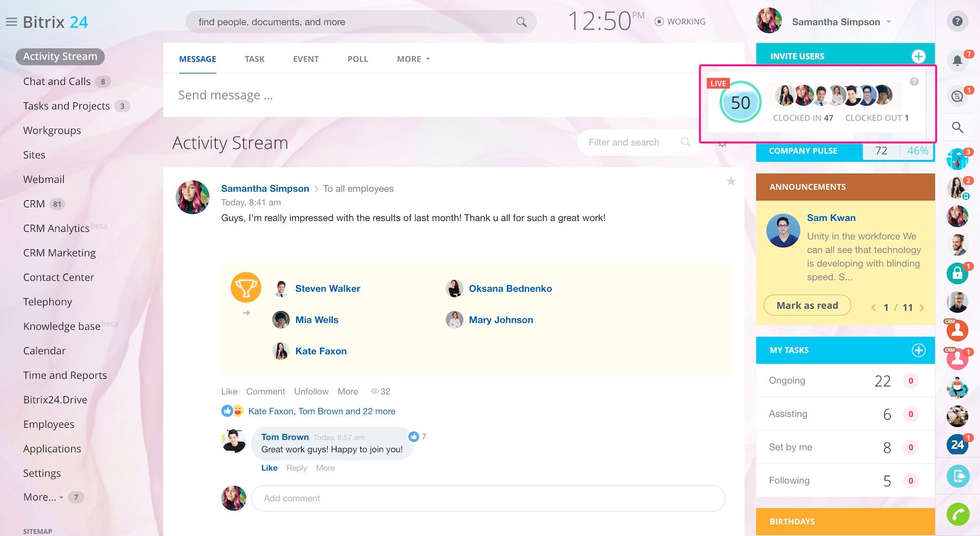Open Steven Walker's profile link

coord(328,288)
